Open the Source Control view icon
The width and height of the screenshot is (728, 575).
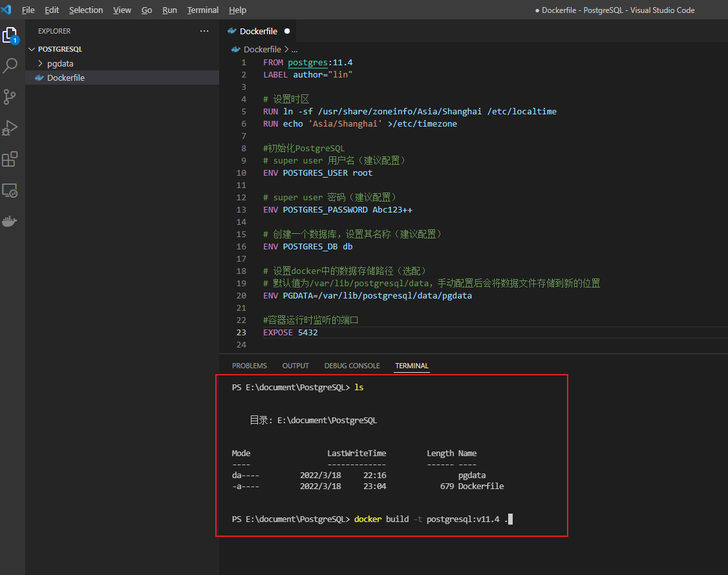click(x=10, y=97)
